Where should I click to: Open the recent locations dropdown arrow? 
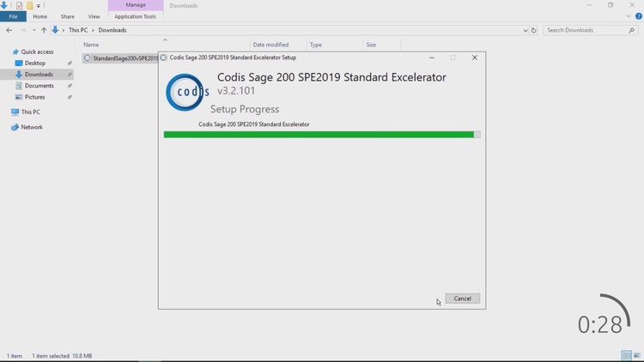point(33,30)
